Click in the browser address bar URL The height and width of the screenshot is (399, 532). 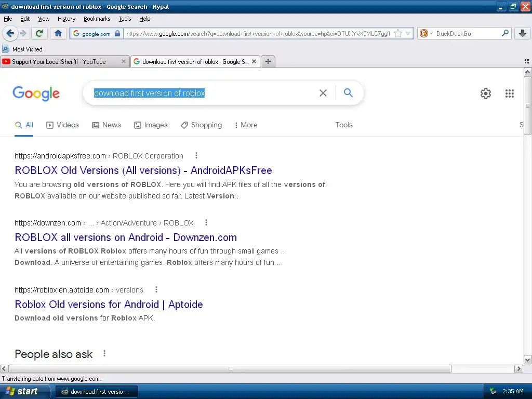tap(258, 34)
